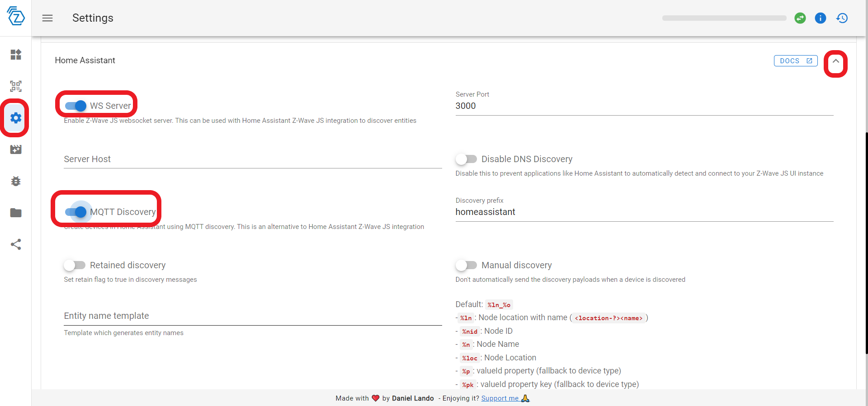Screen dimensions: 868x406
Task: Click the top progress bar
Action: coord(724,18)
